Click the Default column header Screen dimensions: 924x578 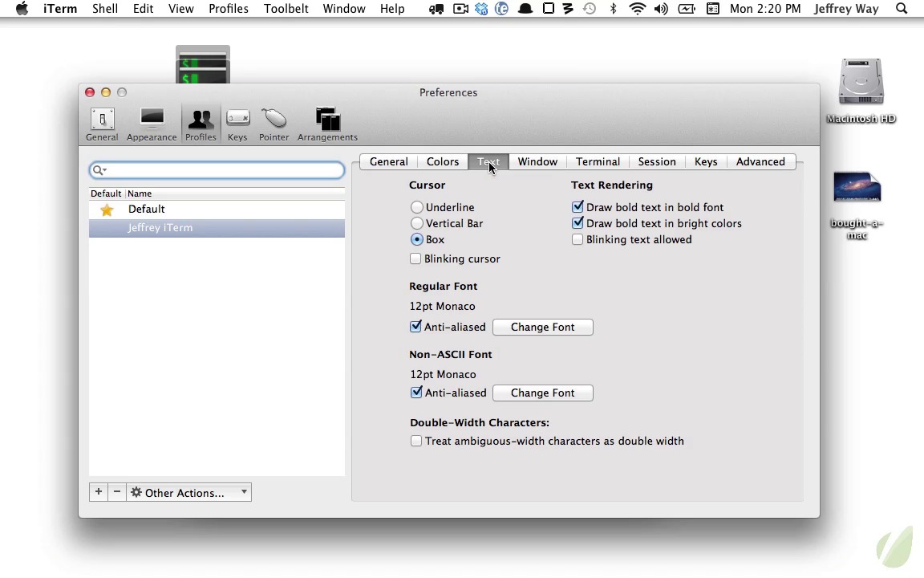106,193
